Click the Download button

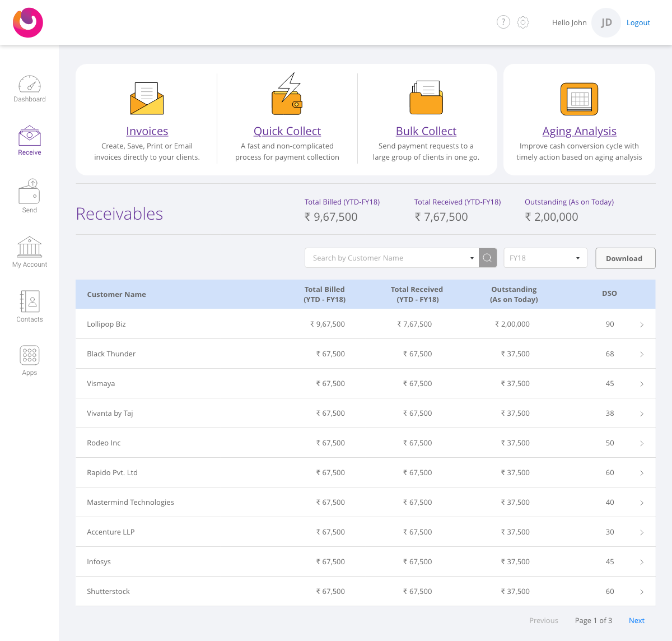click(625, 258)
